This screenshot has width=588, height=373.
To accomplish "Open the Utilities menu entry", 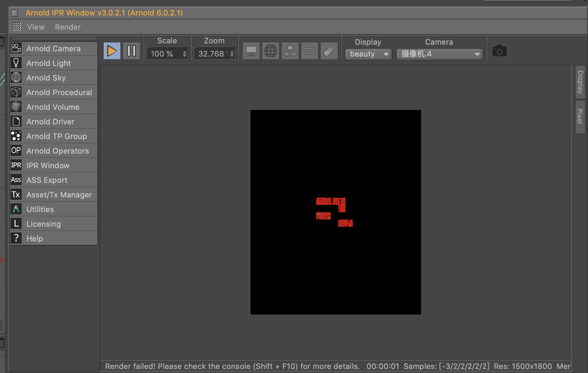I will pos(54,209).
